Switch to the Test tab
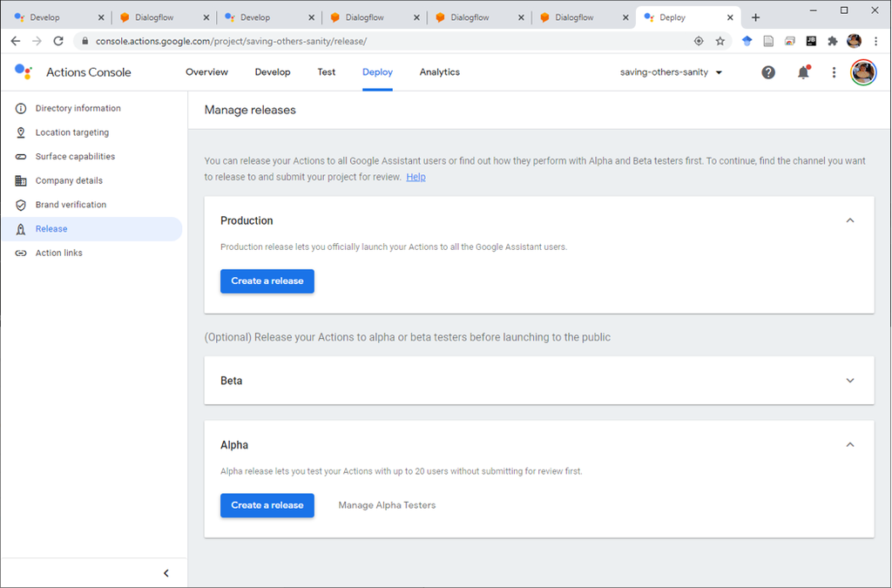The image size is (892, 588). click(327, 72)
